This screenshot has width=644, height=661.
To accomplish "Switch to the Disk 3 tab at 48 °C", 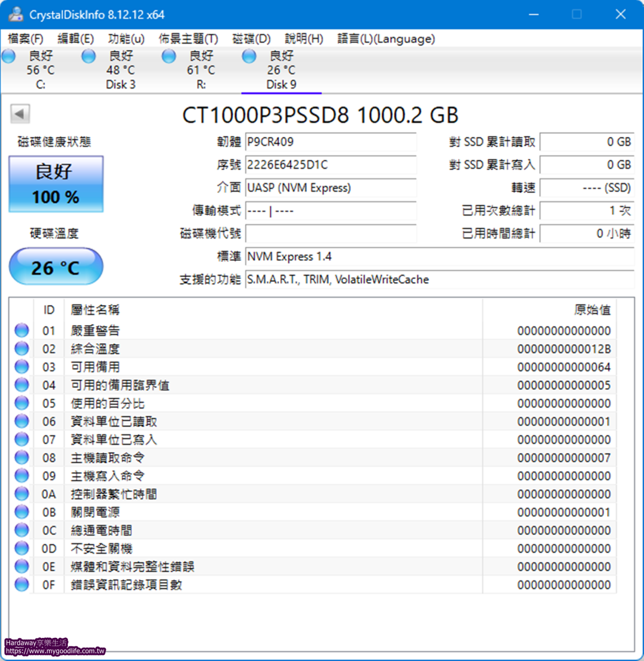I will coord(121,70).
